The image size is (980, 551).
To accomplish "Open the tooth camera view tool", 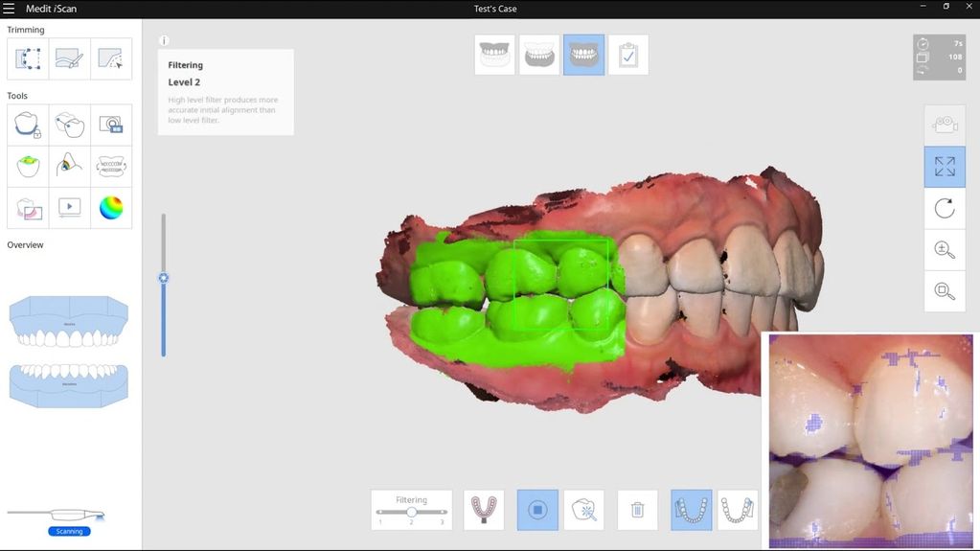I will click(x=69, y=126).
